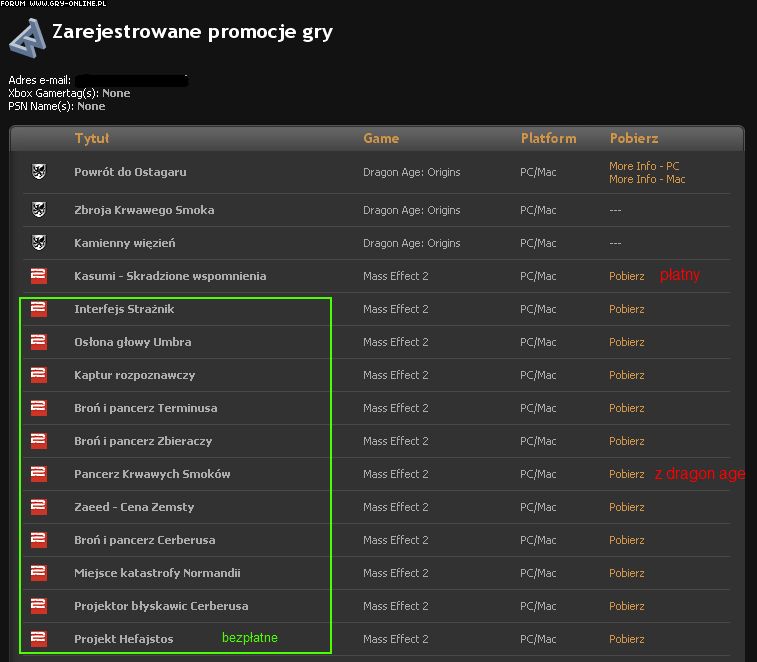The width and height of the screenshot is (757, 662).
Task: Click Pobierz for Projekt Hefajstos
Action: (x=627, y=639)
